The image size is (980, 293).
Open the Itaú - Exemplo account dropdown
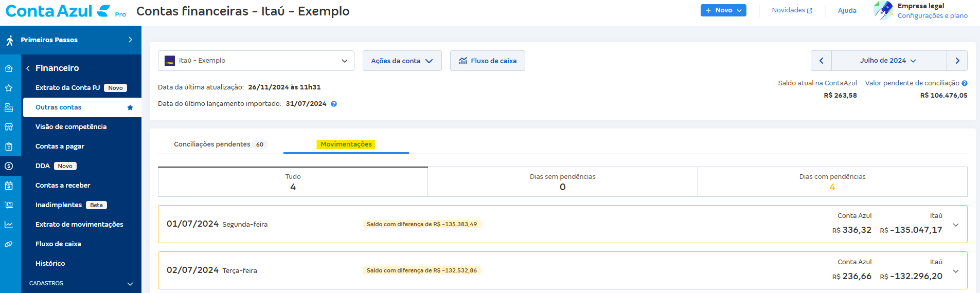[x=256, y=61]
